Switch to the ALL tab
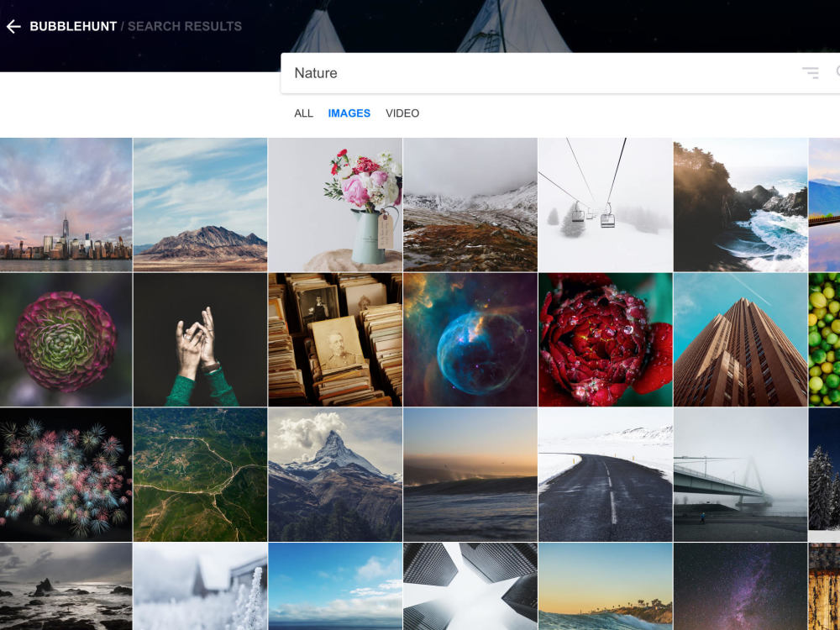 [x=303, y=113]
